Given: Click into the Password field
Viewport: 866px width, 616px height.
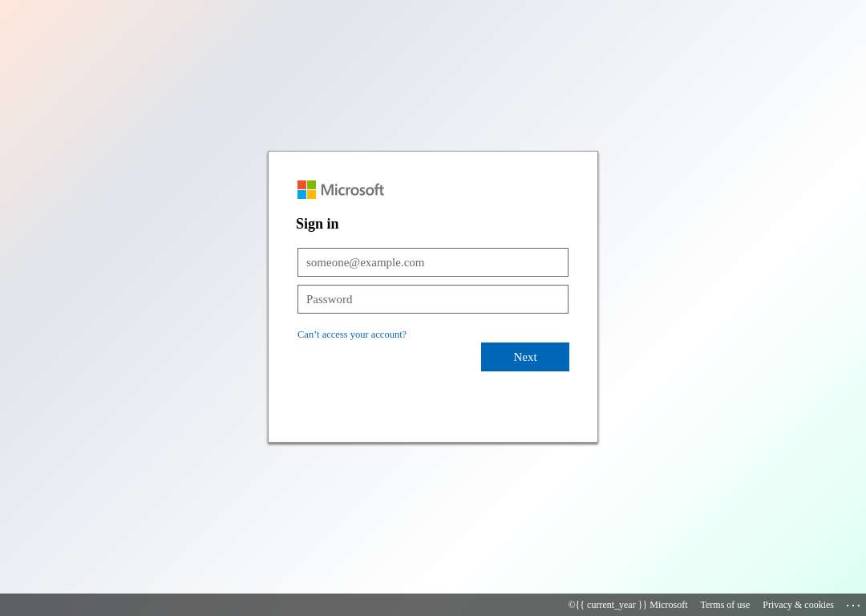Looking at the screenshot, I should coord(432,299).
